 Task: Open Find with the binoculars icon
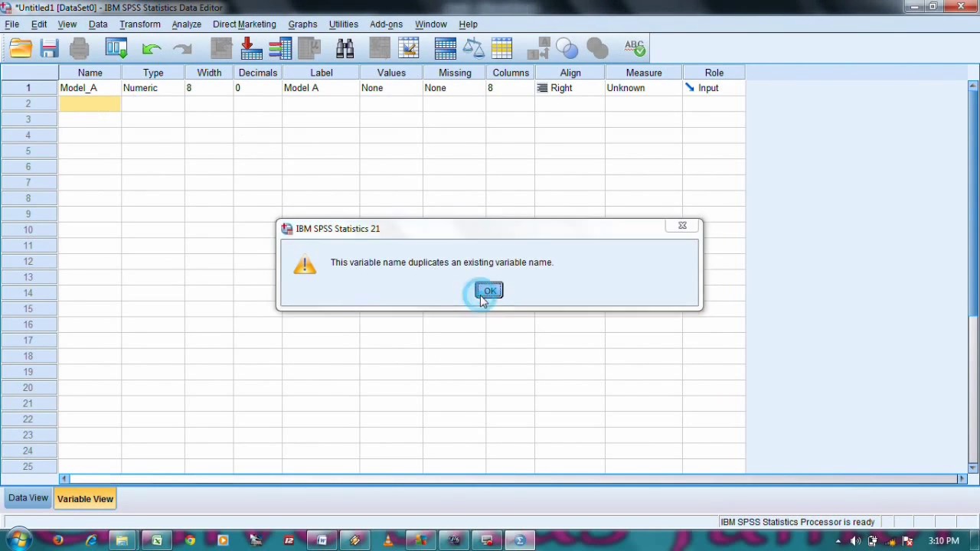click(x=345, y=49)
